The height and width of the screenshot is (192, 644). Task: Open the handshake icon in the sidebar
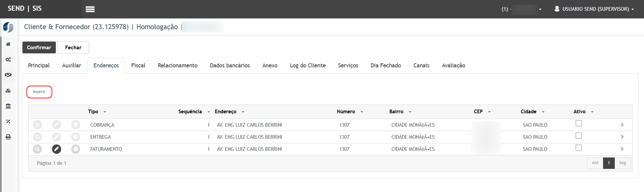click(x=8, y=75)
